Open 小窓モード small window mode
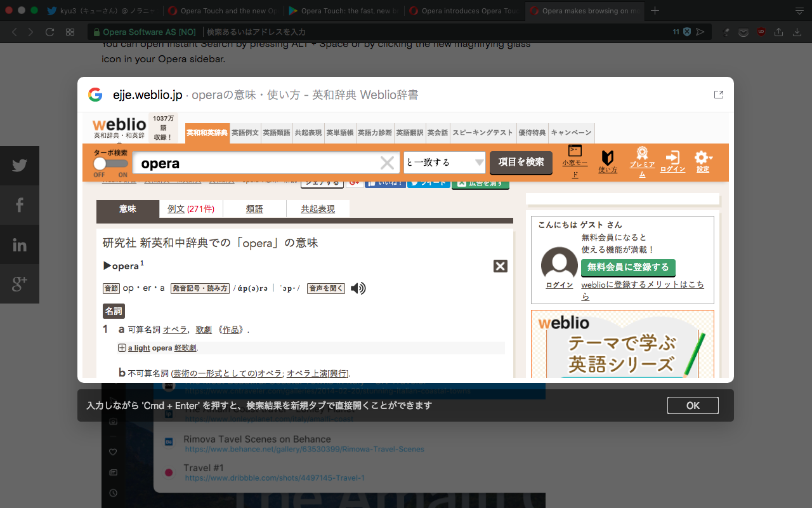The height and width of the screenshot is (508, 812). click(575, 161)
